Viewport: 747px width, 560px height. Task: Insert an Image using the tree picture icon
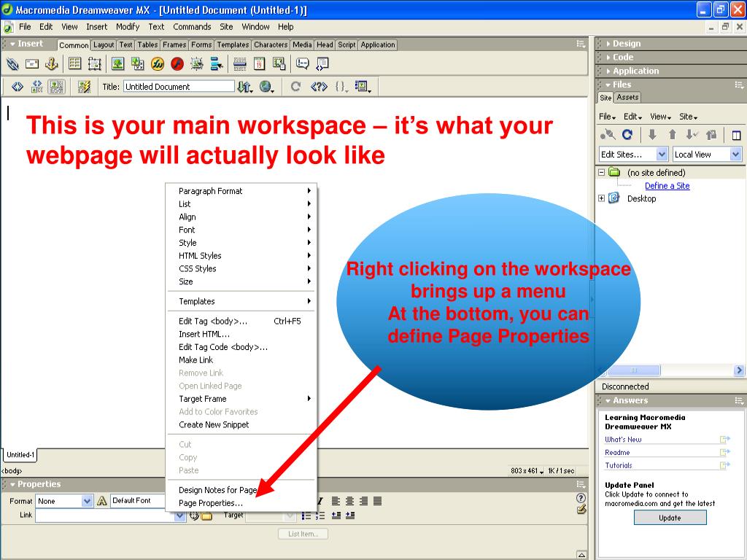(x=117, y=64)
